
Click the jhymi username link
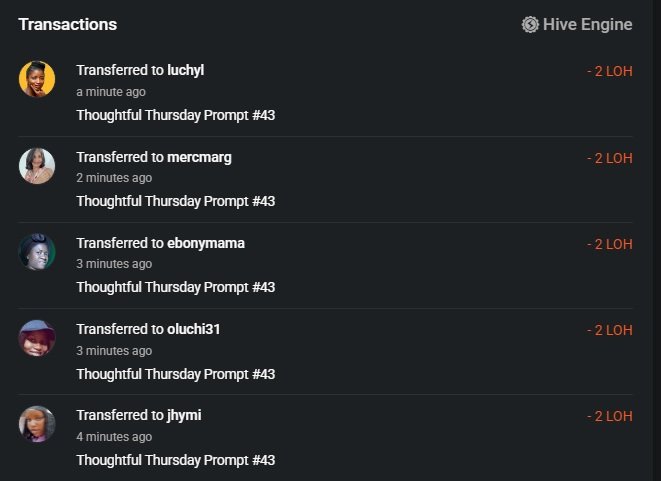pos(184,416)
